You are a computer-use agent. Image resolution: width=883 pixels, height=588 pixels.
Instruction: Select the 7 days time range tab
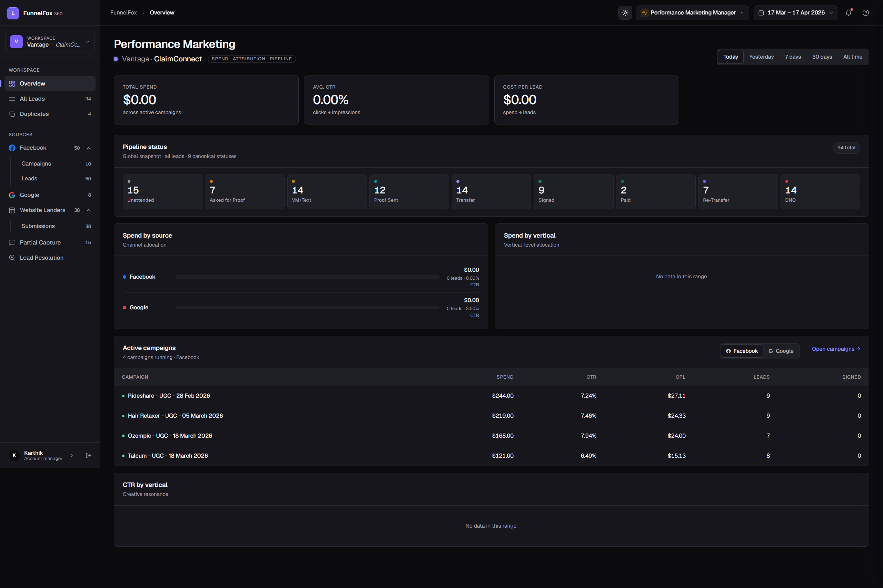point(793,57)
